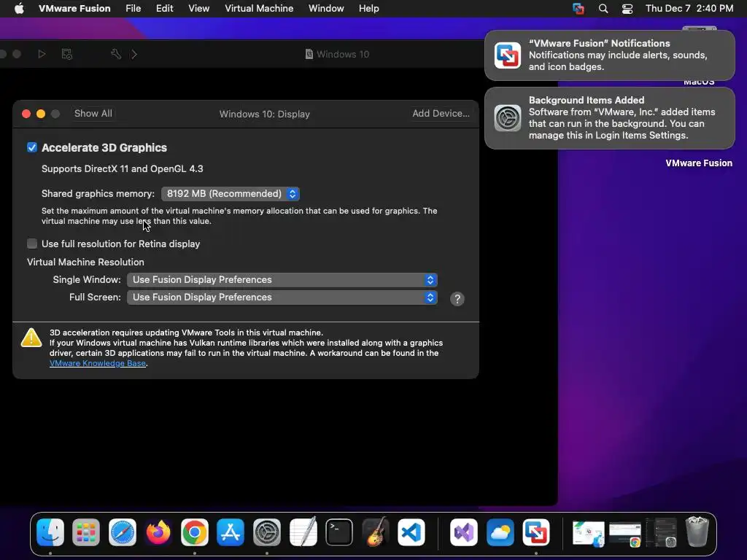Restore the minimized Chrome window thumbnail in dock
This screenshot has width=747, height=560.
625,534
